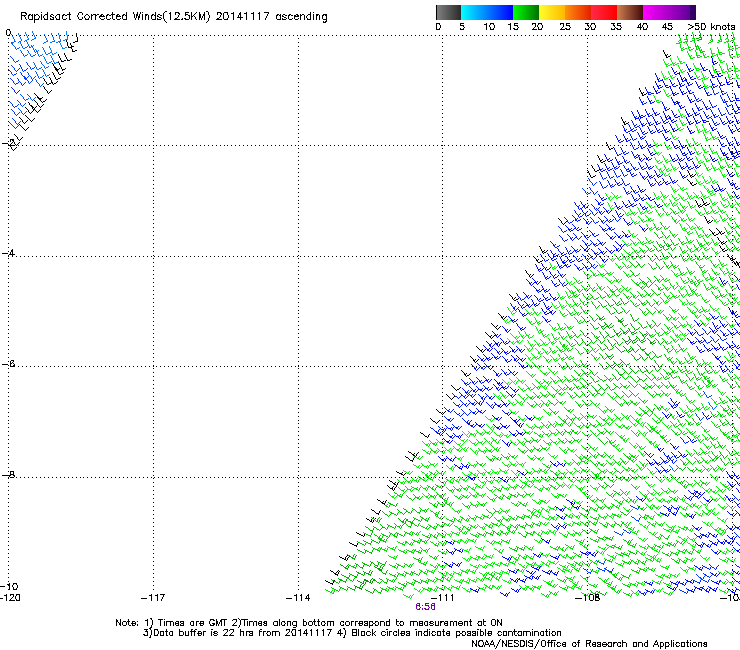
Task: Click the '-8' latitude axis label
Action: 8,474
